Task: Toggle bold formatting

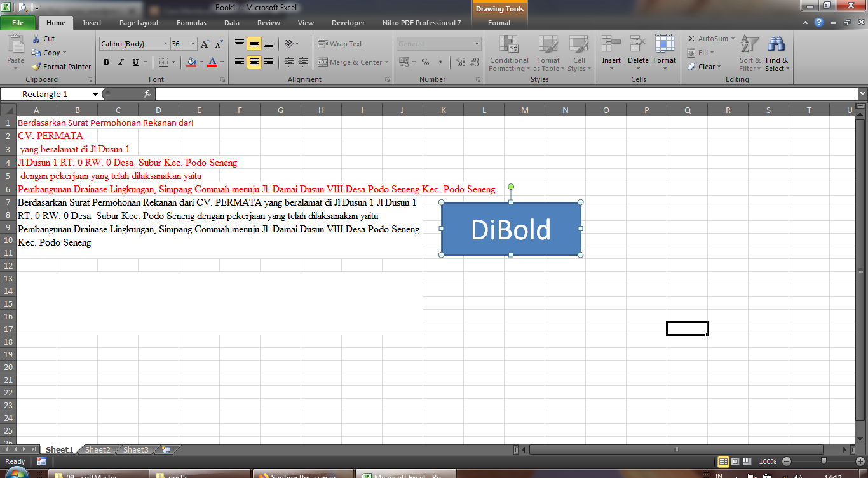Action: pos(106,62)
